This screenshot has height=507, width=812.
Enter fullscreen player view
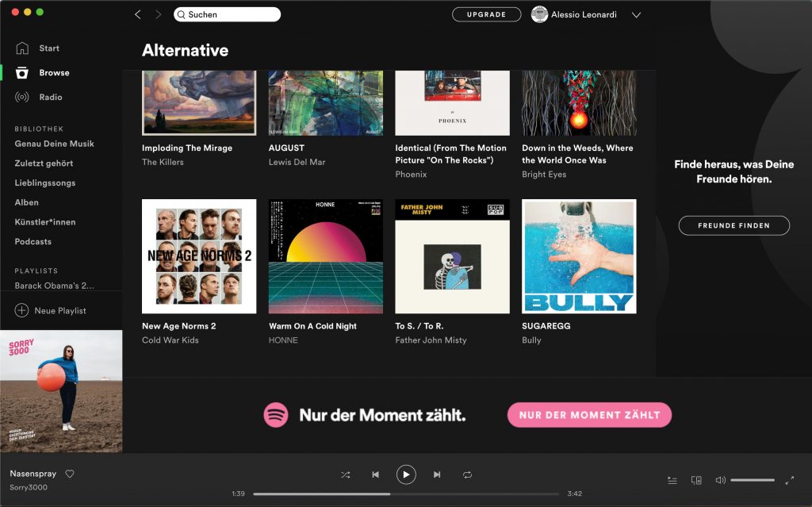pos(789,480)
